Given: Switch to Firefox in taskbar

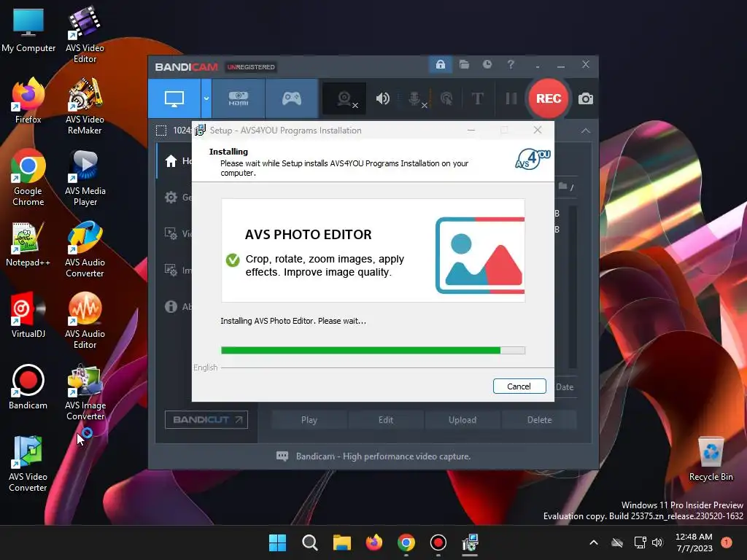Looking at the screenshot, I should point(374,542).
